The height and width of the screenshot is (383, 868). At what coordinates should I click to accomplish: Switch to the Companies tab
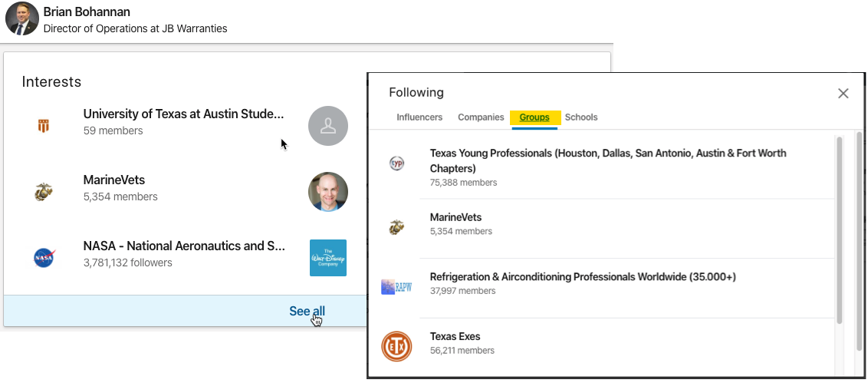click(481, 117)
